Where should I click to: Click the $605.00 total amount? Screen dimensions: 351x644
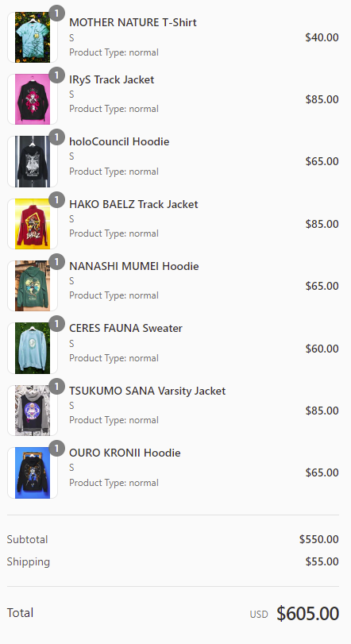pos(307,614)
